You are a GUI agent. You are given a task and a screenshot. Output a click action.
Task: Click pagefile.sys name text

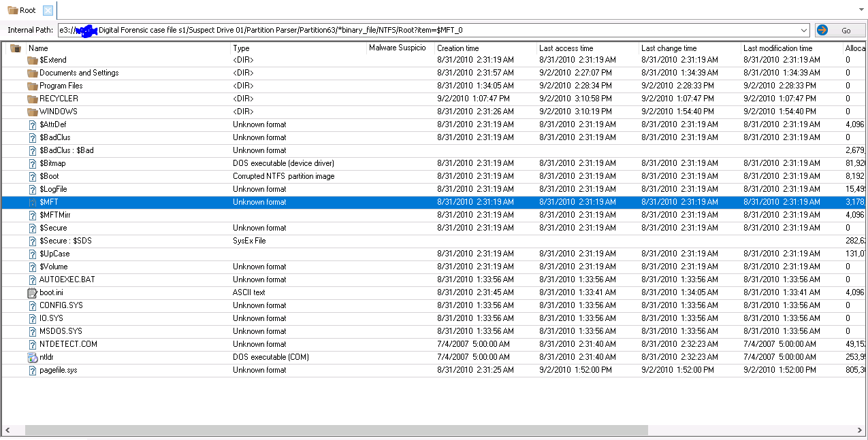pos(59,370)
